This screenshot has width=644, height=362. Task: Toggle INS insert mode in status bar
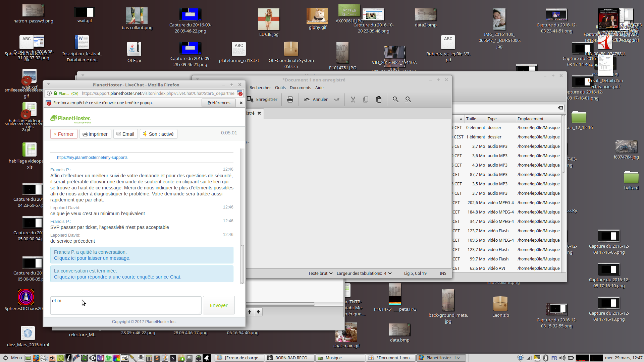[x=443, y=274]
